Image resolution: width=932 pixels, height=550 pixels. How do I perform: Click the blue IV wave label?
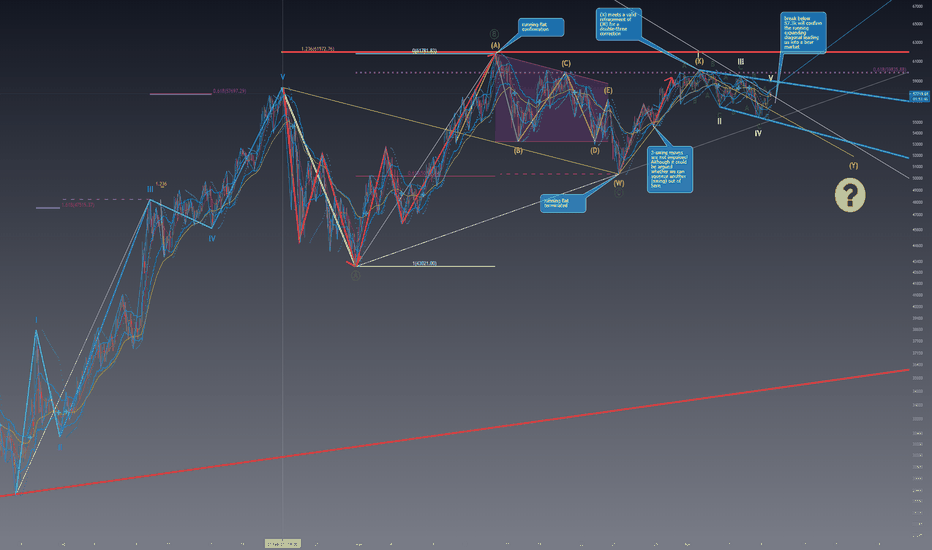(212, 238)
